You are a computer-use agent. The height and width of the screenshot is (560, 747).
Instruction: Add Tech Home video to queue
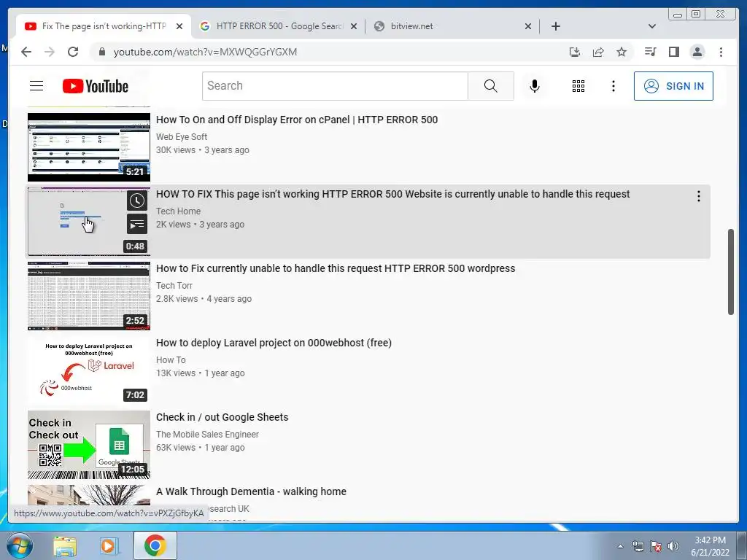[136, 224]
